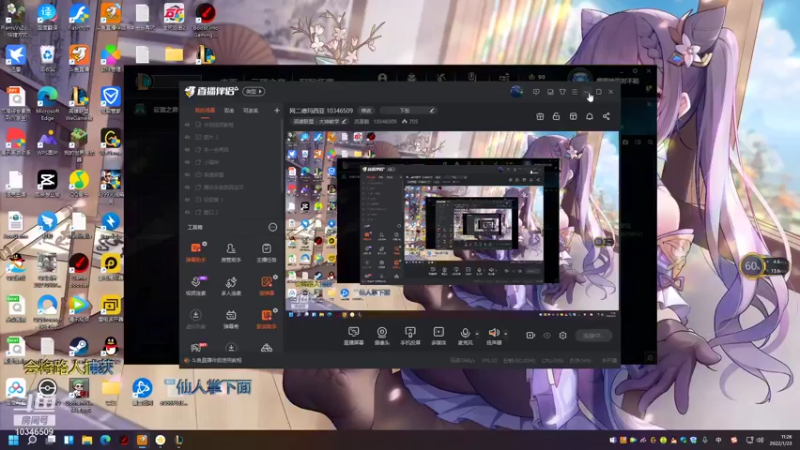Open Steam desktop shortcut

click(x=79, y=348)
